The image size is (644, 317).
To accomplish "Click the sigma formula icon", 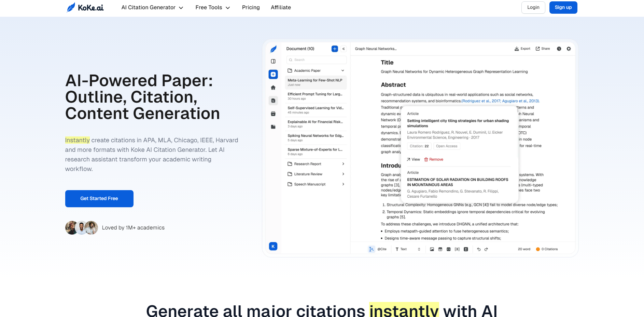I will [x=466, y=249].
